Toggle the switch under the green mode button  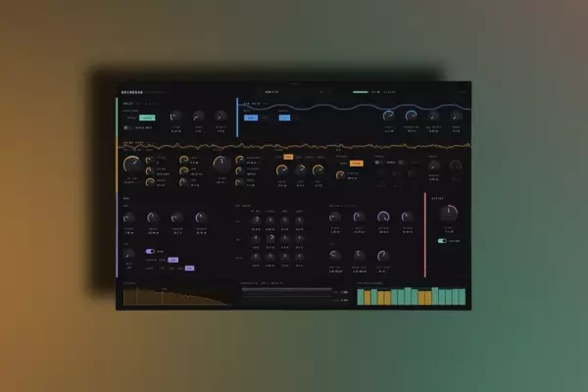click(127, 127)
